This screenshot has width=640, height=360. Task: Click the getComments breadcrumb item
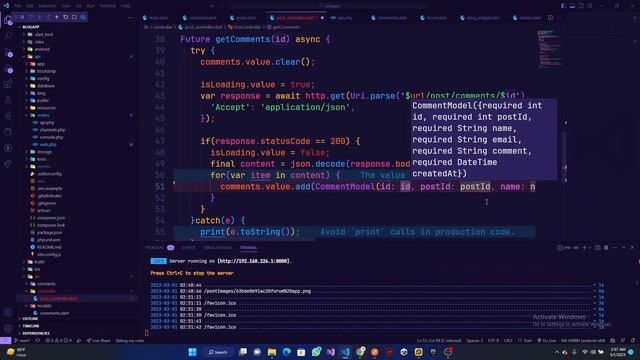click(x=283, y=27)
